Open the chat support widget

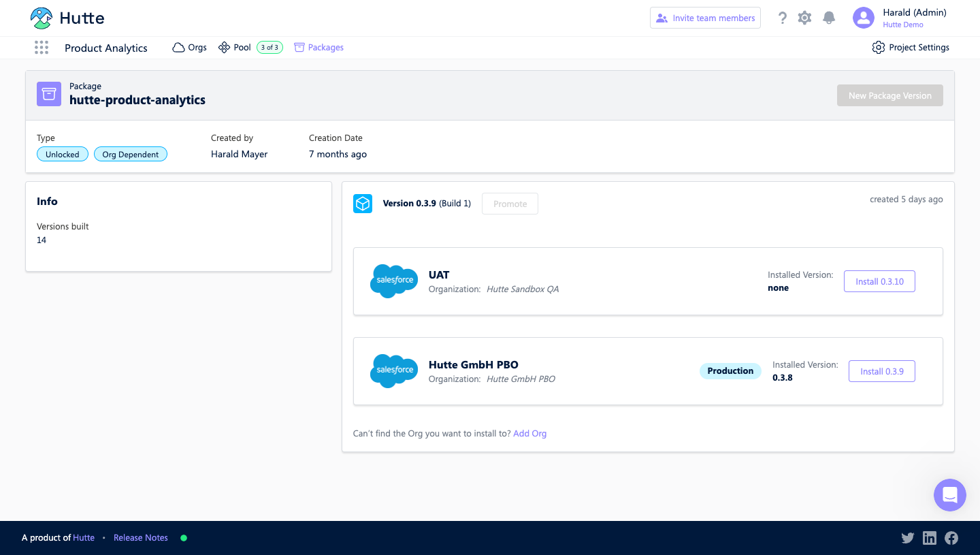950,495
